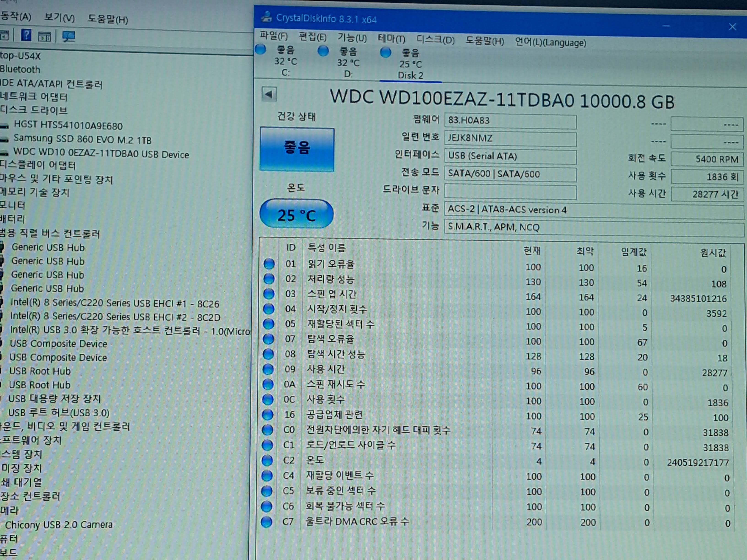Click the status icon of row C2 온도

click(267, 460)
